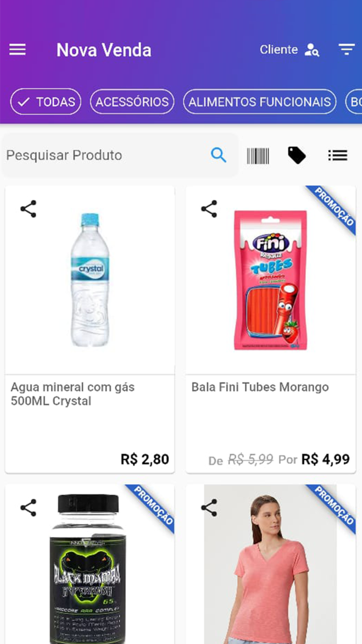Open the customer search icon
This screenshot has width=362, height=644.
pyautogui.click(x=312, y=50)
